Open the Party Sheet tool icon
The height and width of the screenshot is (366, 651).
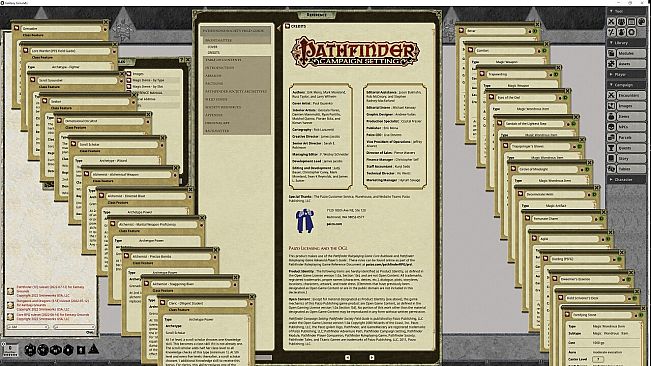621,22
